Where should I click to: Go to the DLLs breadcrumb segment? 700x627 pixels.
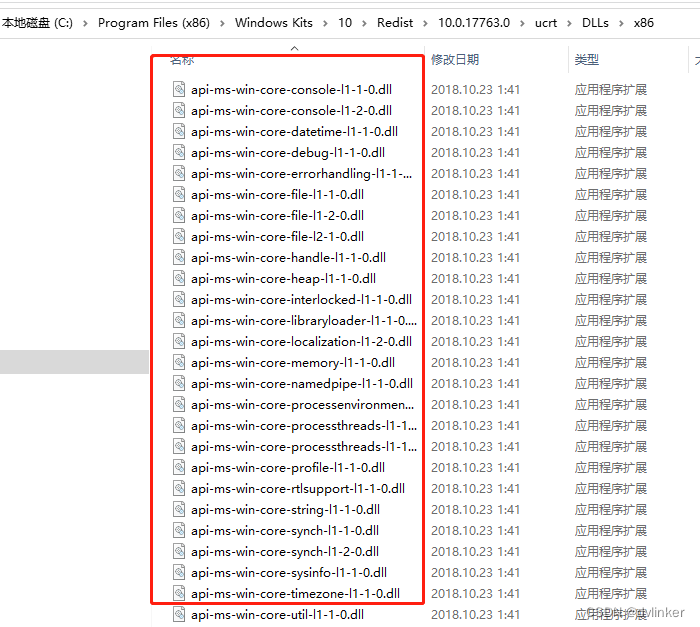click(x=595, y=23)
